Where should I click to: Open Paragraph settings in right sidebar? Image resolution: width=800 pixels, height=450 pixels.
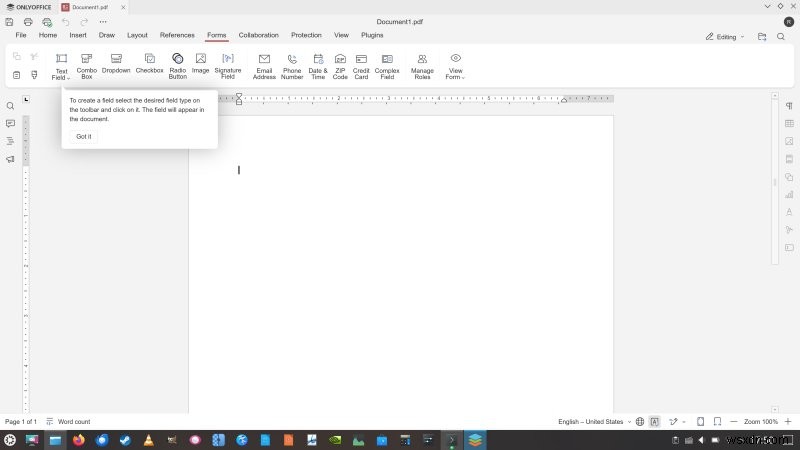point(789,106)
